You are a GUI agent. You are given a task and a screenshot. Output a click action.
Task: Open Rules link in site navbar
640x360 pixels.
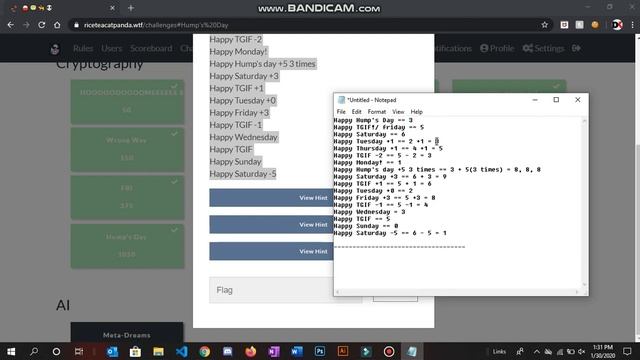(83, 48)
